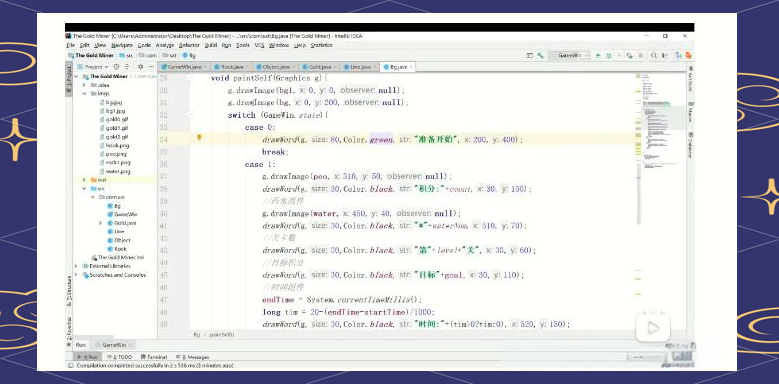
Task: Open the VCS menu
Action: pyautogui.click(x=259, y=45)
